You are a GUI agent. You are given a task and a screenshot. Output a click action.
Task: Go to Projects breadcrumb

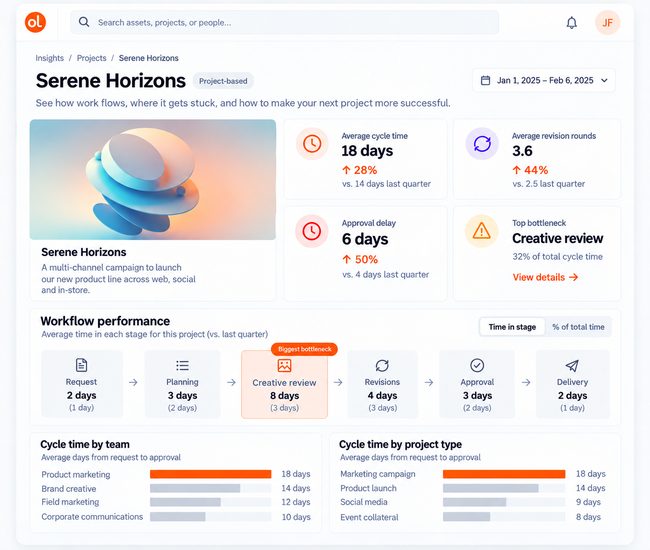click(x=92, y=58)
